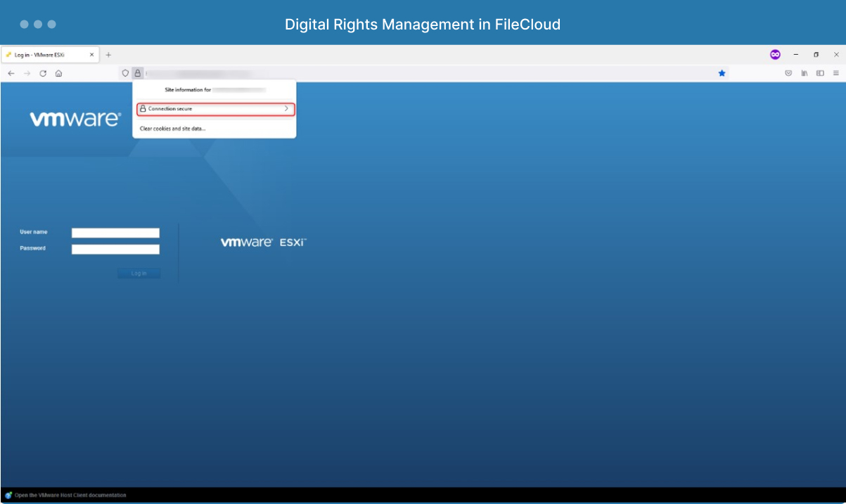The width and height of the screenshot is (846, 504).
Task: Click the padlock site identity icon
Action: [x=138, y=73]
